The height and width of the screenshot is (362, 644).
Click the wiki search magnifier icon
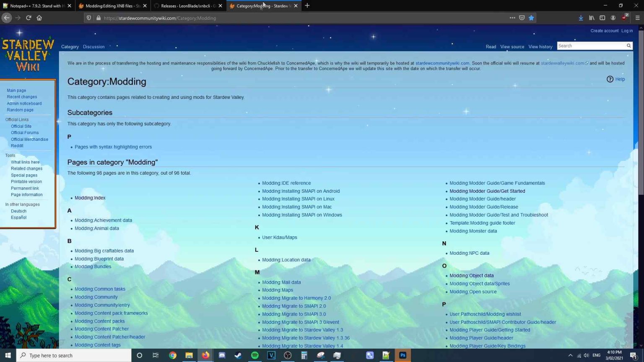628,46
